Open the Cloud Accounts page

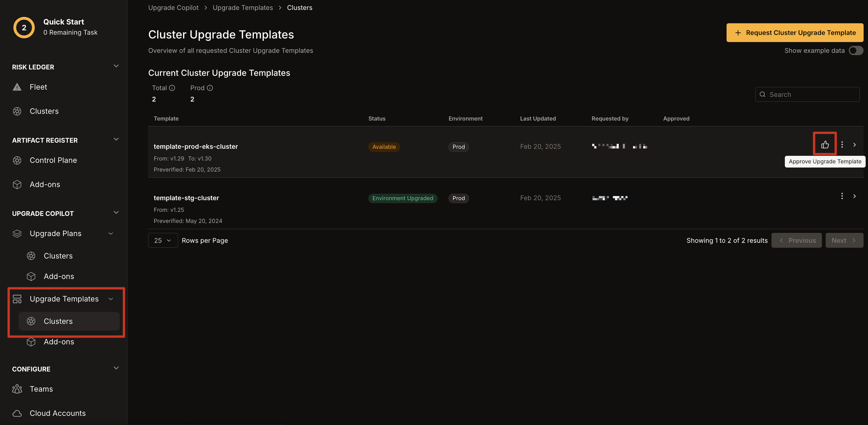pyautogui.click(x=57, y=413)
